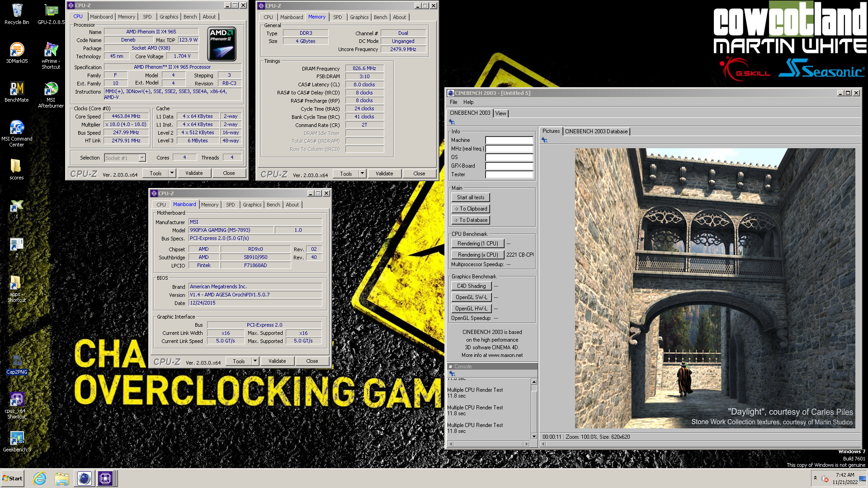Open File Explorer from the taskbar

click(62, 479)
